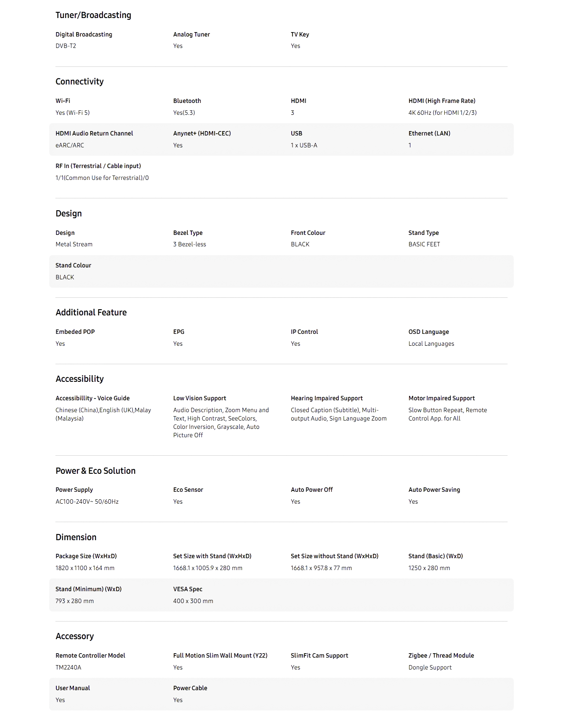Click the Accessibility section heading

(80, 379)
